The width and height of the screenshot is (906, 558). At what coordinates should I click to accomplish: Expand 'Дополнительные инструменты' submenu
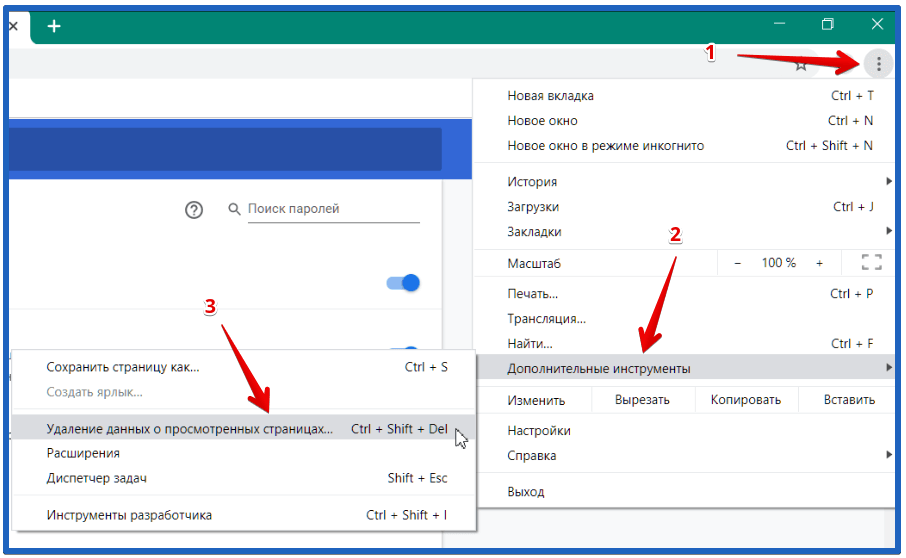(684, 369)
